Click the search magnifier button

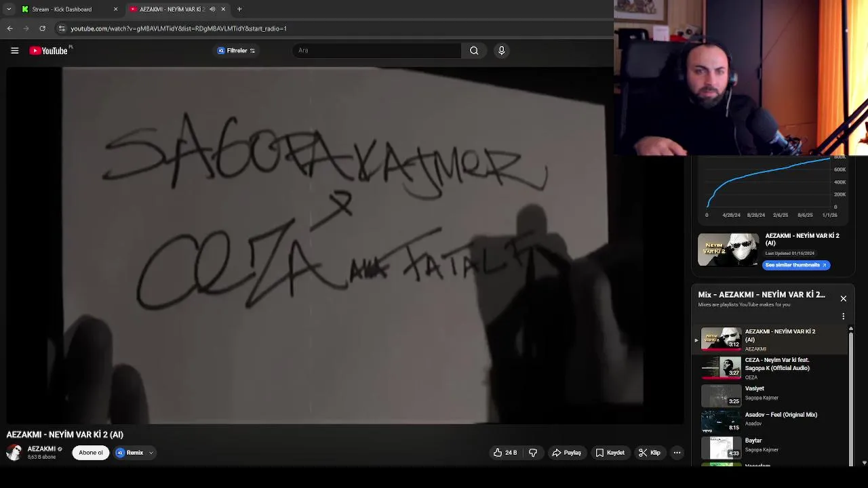click(x=474, y=50)
